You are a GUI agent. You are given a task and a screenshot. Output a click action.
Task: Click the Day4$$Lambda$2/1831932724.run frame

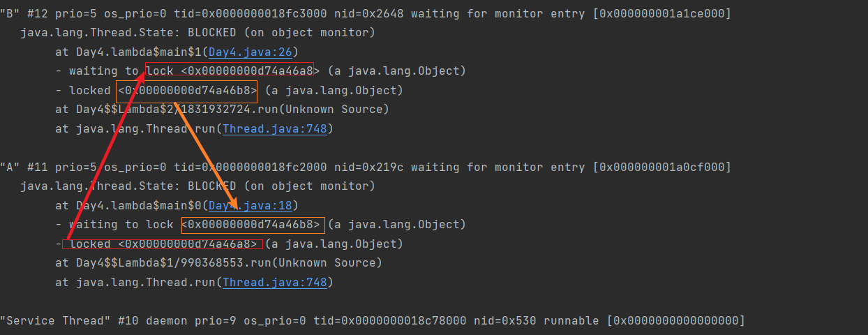[x=222, y=109]
